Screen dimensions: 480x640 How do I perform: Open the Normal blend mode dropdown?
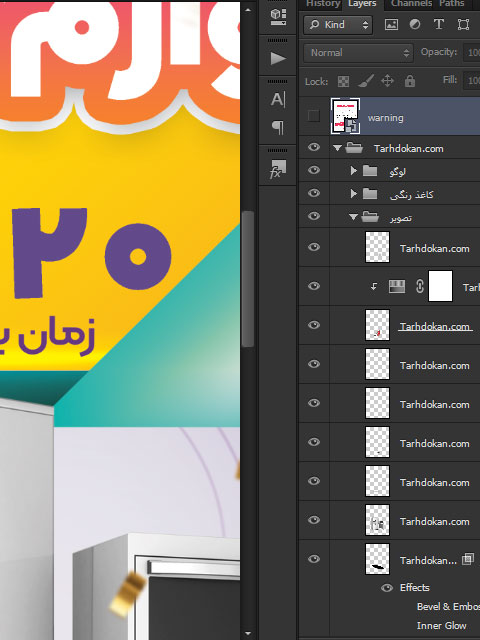358,53
